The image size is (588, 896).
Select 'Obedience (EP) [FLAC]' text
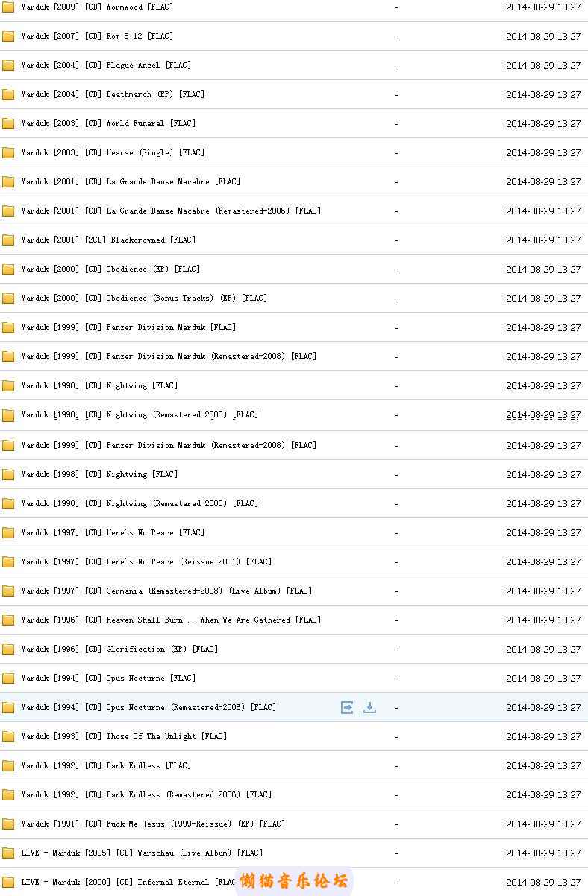pyautogui.click(x=153, y=269)
